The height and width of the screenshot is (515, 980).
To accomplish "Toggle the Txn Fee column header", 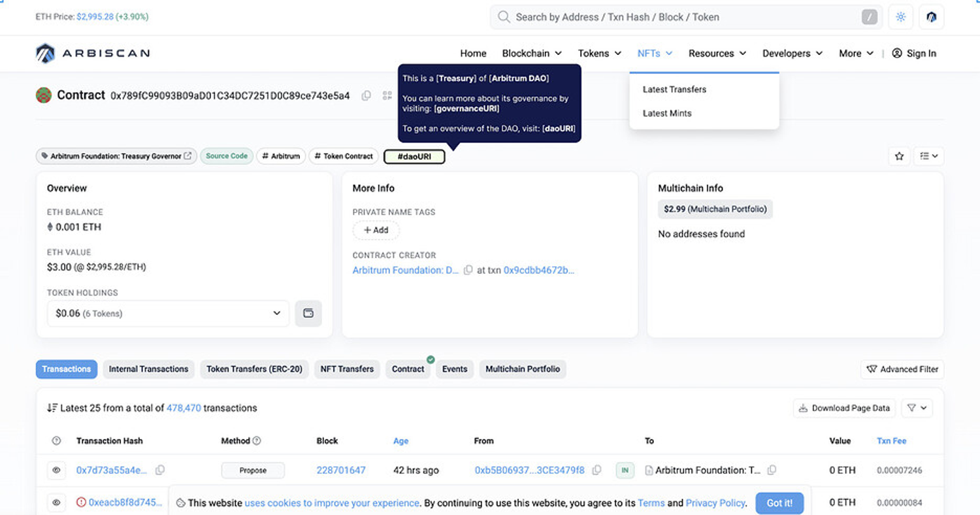I will click(x=892, y=441).
